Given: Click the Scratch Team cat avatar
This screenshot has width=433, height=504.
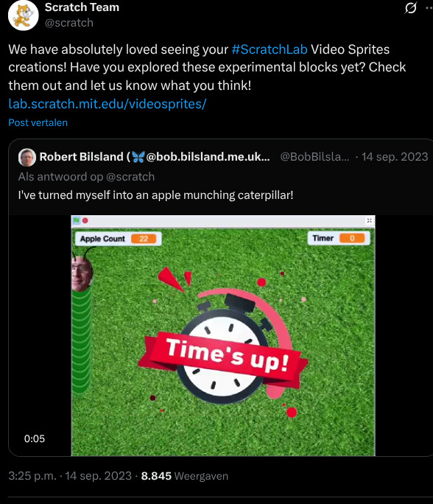Looking at the screenshot, I should click(23, 15).
